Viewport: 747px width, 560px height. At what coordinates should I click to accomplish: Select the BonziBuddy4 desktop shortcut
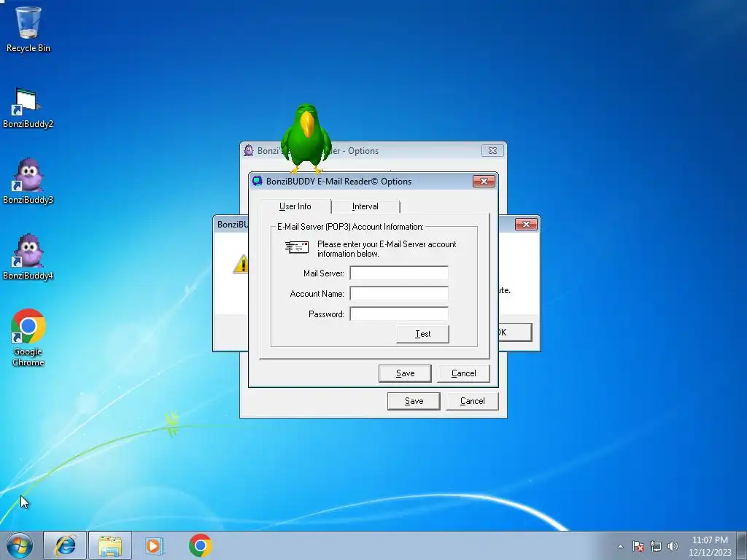coord(28,257)
